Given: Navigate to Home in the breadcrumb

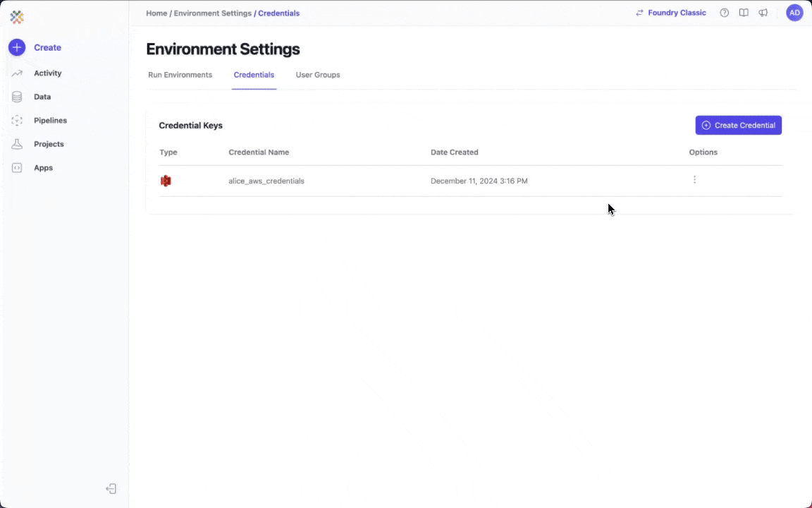Looking at the screenshot, I should (156, 13).
